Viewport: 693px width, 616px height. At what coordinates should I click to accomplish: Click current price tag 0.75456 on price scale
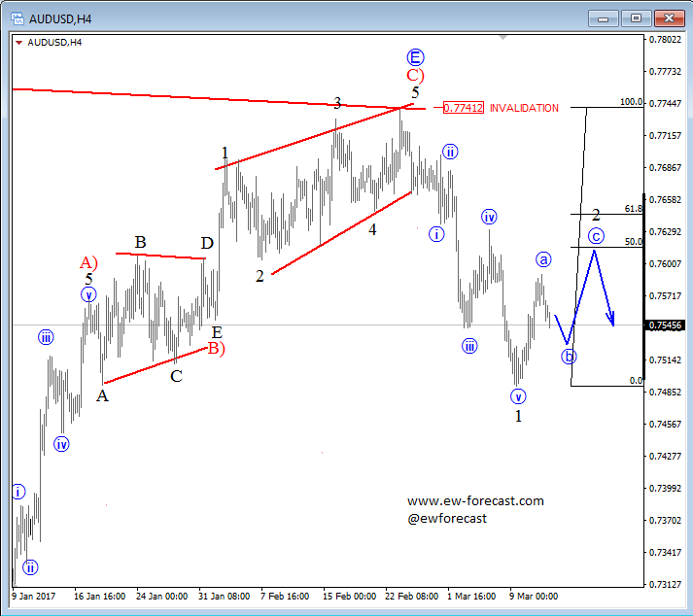[665, 325]
